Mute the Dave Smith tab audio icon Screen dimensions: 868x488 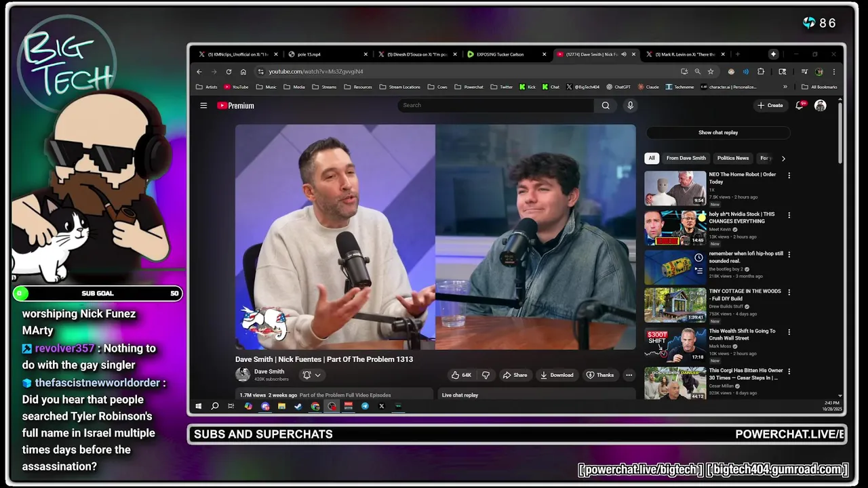tap(624, 54)
